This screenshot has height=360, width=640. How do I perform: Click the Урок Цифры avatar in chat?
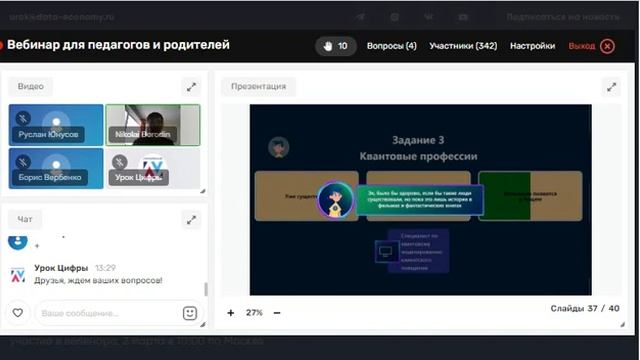(x=18, y=275)
